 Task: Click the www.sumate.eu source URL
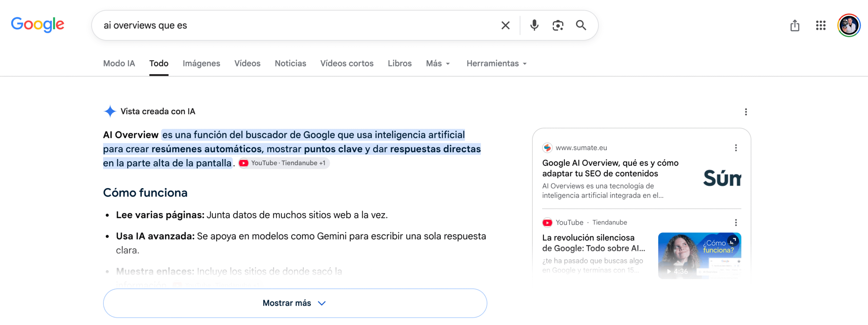coord(581,148)
